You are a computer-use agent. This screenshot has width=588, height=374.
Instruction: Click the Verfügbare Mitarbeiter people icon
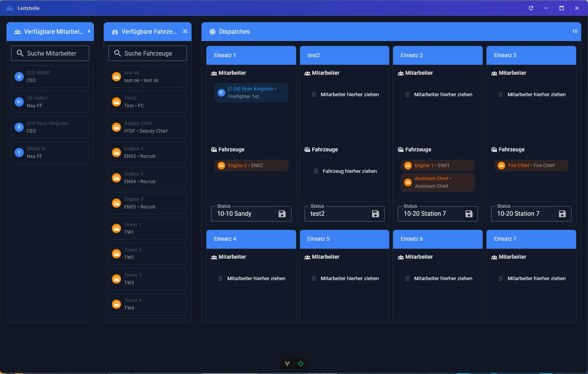tap(18, 32)
